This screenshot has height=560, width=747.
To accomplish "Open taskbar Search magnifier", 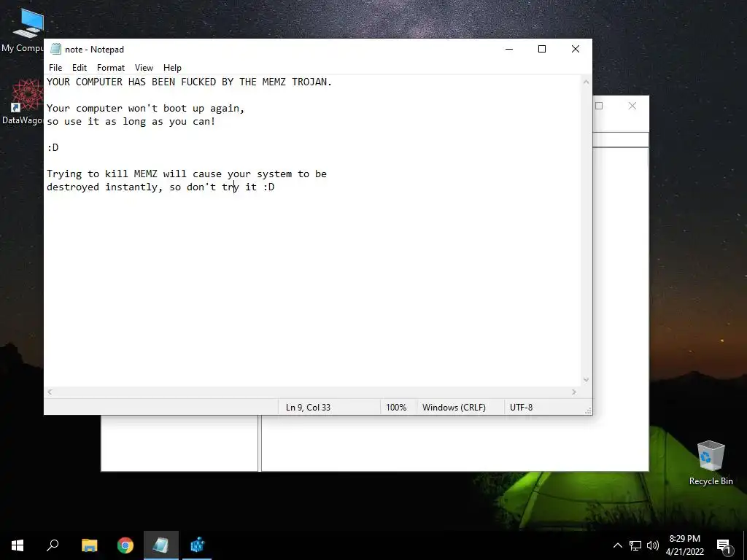I will tap(53, 545).
